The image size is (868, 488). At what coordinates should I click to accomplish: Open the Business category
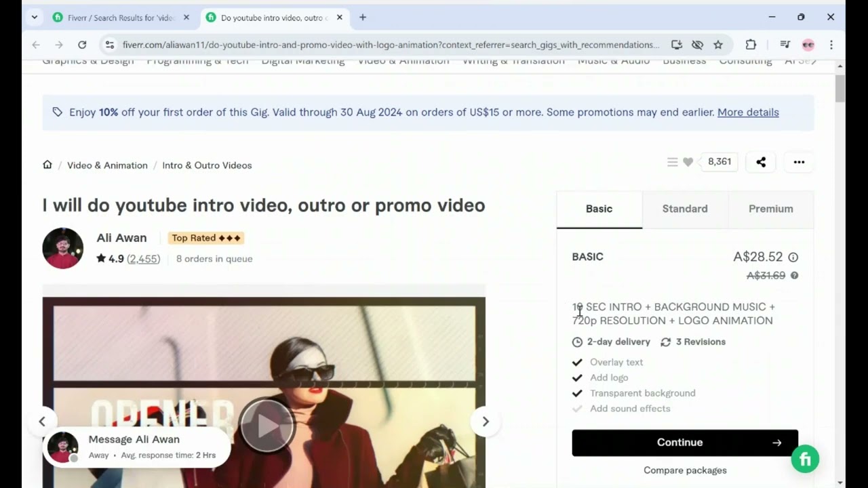pos(684,61)
